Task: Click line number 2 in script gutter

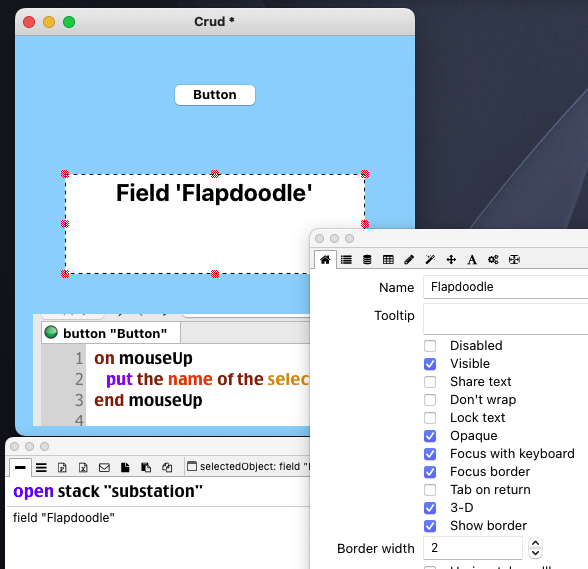Action: tap(79, 379)
